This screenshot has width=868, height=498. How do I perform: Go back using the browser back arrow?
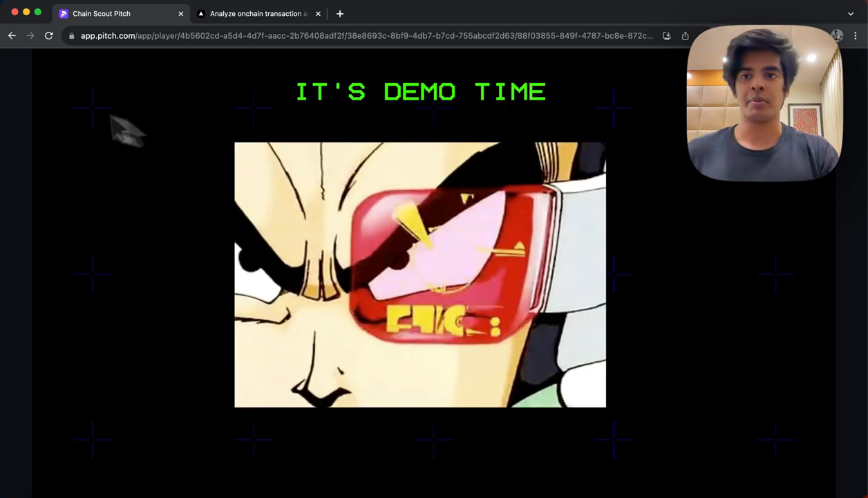[x=12, y=35]
